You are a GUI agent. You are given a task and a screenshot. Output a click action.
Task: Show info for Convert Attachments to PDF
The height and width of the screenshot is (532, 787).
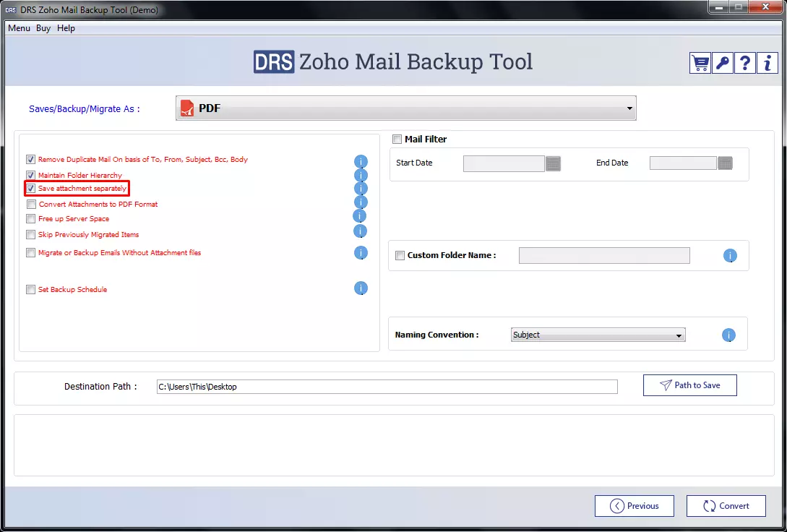click(x=361, y=202)
